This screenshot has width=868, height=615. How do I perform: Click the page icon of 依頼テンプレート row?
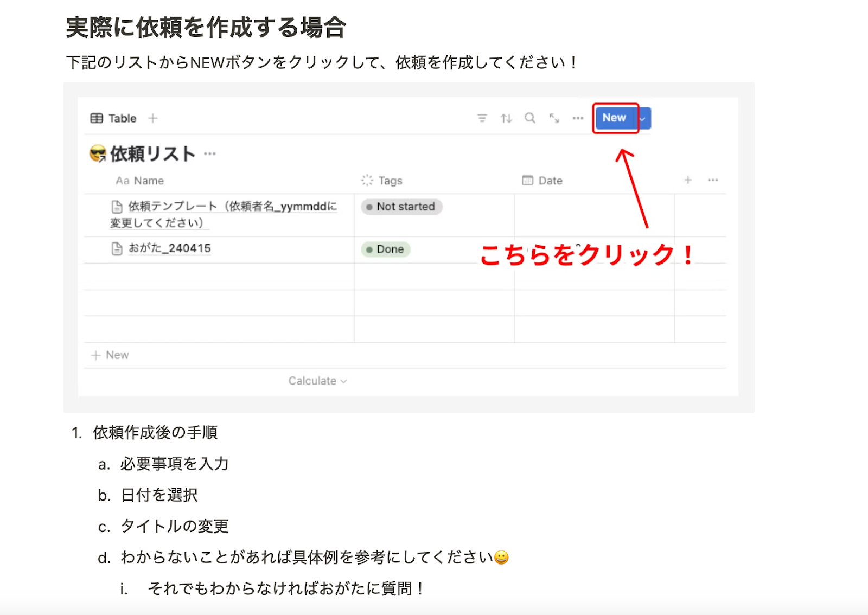(117, 207)
